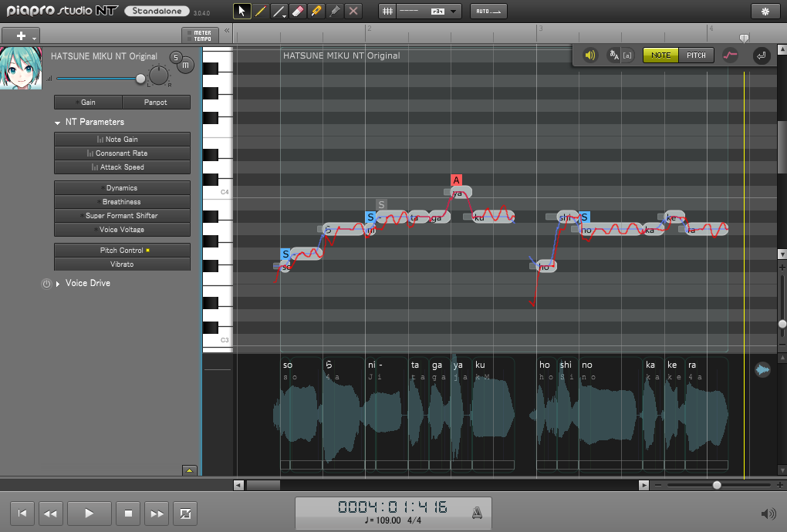The image size is (787, 532).
Task: Switch to PITCH edit mode
Action: click(696, 56)
